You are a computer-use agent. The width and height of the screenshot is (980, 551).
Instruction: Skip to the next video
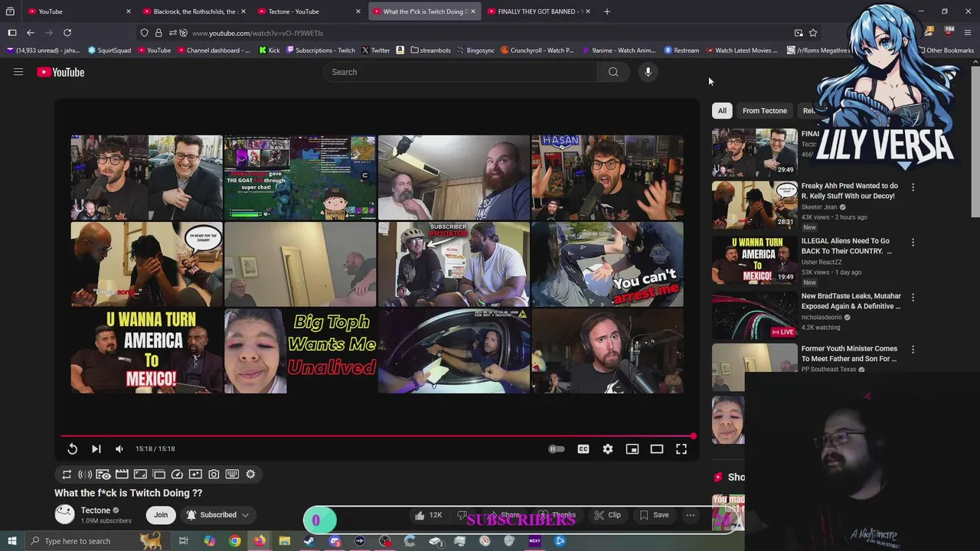[x=96, y=449]
